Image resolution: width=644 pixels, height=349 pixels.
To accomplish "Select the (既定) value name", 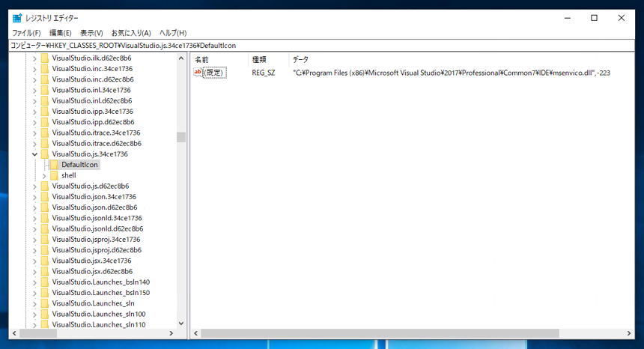I will (214, 73).
